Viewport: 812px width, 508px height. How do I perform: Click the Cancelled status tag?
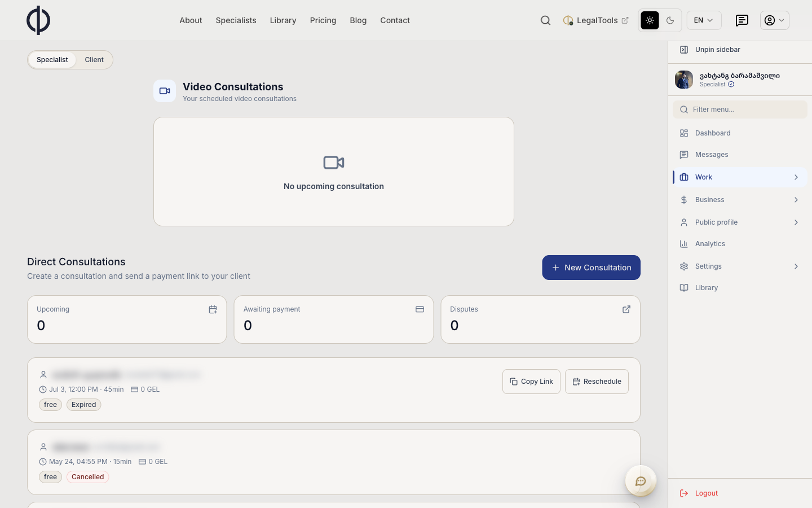coord(88,477)
